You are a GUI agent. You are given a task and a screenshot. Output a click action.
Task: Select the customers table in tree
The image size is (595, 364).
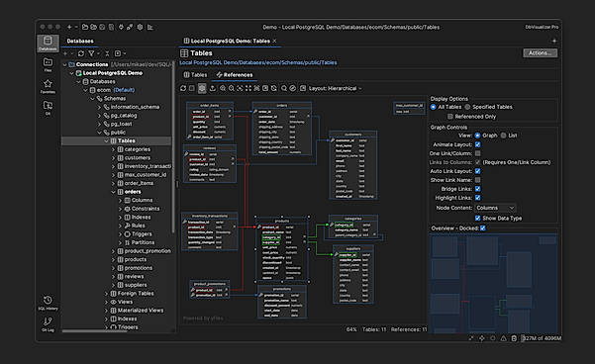(x=138, y=157)
